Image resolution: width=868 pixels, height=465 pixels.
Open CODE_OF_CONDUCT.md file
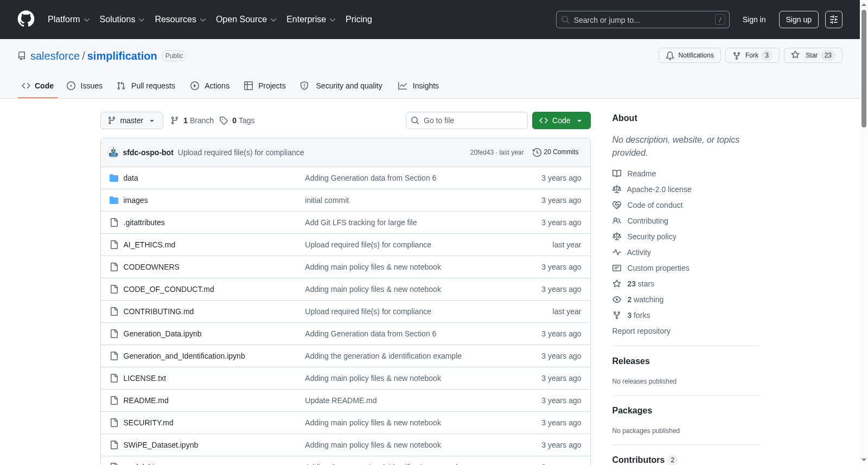click(169, 289)
